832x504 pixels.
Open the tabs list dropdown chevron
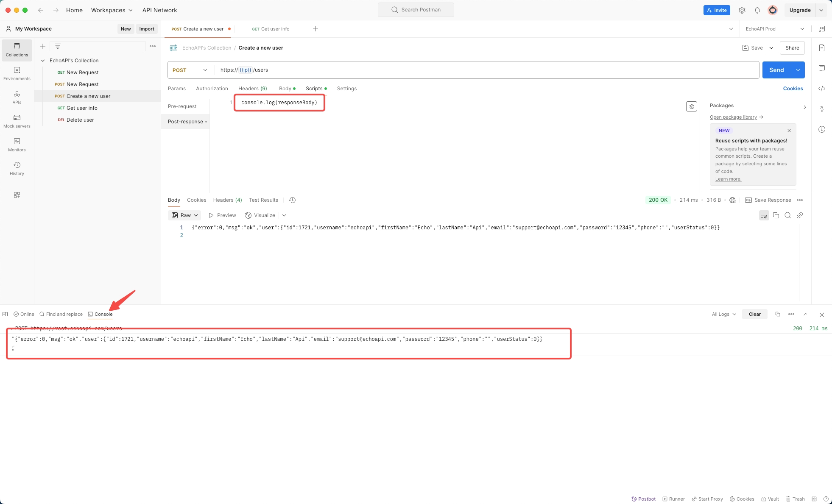(x=731, y=29)
